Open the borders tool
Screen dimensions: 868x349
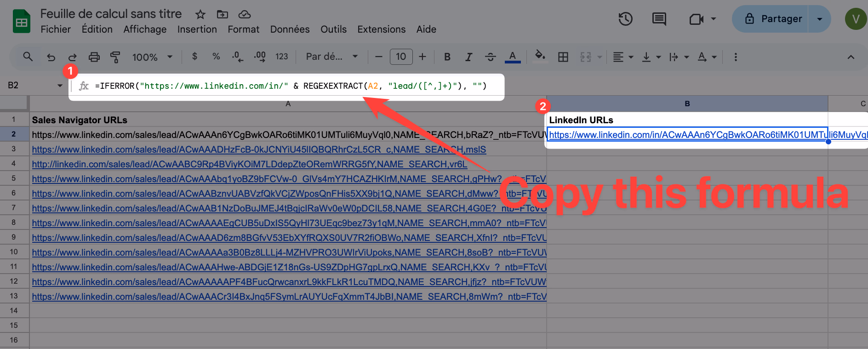pyautogui.click(x=563, y=57)
